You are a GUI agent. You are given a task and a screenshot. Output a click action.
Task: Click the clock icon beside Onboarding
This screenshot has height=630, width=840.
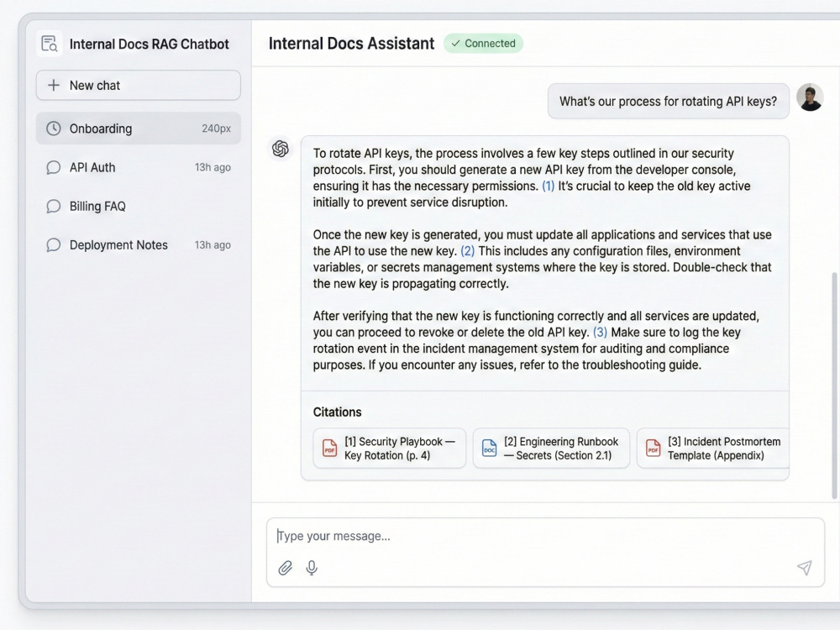tap(53, 129)
